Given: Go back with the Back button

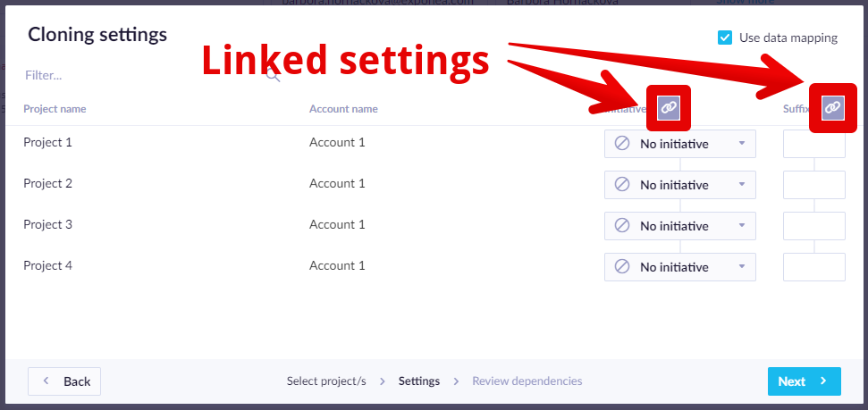Looking at the screenshot, I should pos(64,381).
